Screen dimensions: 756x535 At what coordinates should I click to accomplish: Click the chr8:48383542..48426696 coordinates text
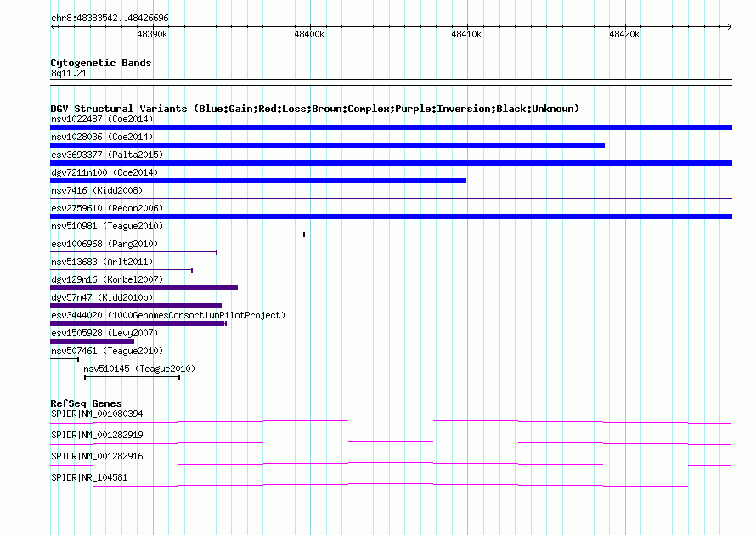point(110,18)
